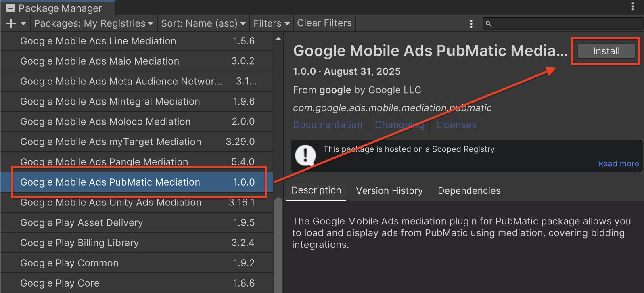644x293 pixels.
Task: Select Google Play Billing Library package
Action: (x=79, y=243)
